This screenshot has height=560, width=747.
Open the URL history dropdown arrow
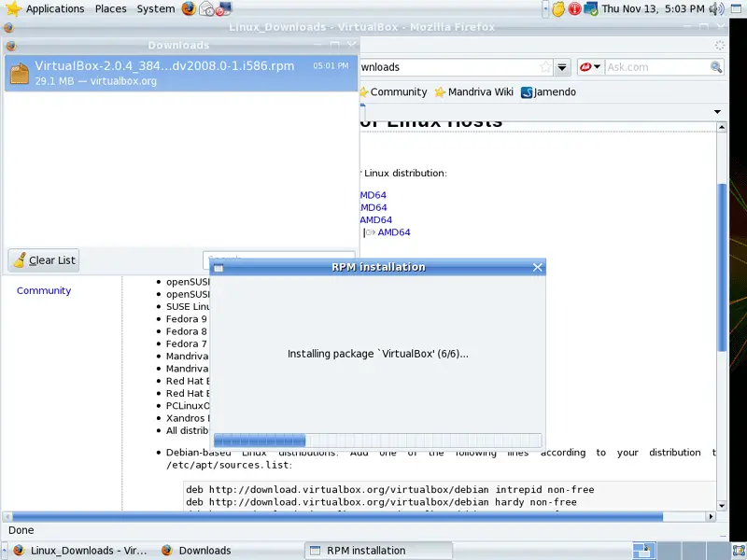click(x=562, y=67)
